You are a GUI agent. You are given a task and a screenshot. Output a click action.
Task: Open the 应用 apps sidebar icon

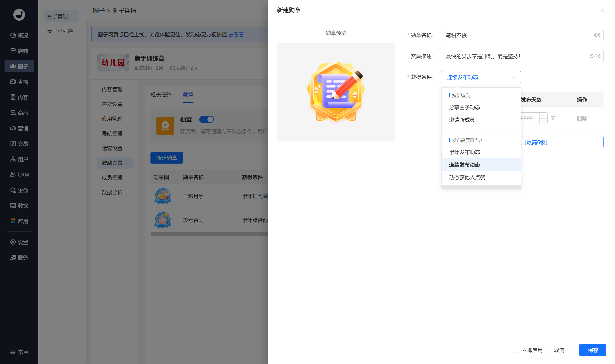(13, 221)
